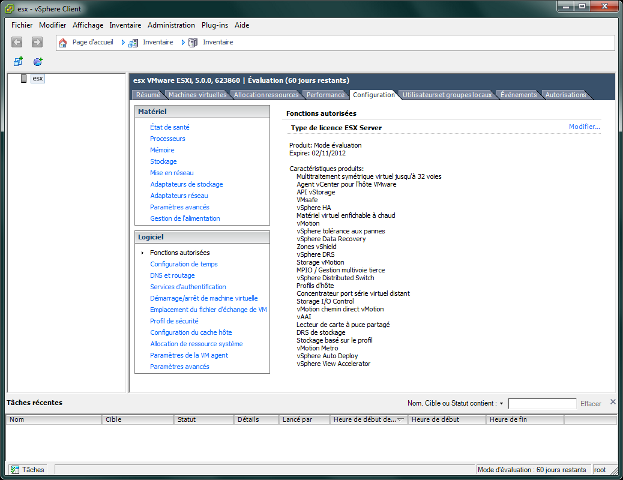The height and width of the screenshot is (480, 623).
Task: Select Fonctions autorisées in Logiciel
Action: 180,252
